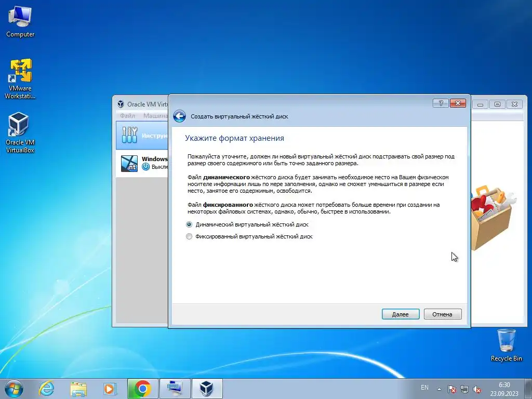This screenshot has height=399, width=532.
Task: Select the Инструменты tools icon in VirtualBox
Action: (129, 135)
